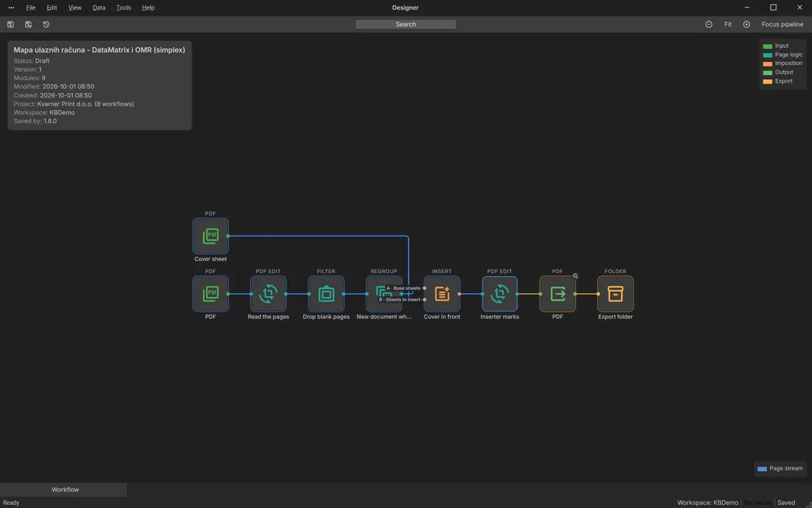Click the save-as icon with the pencil

pyautogui.click(x=29, y=24)
